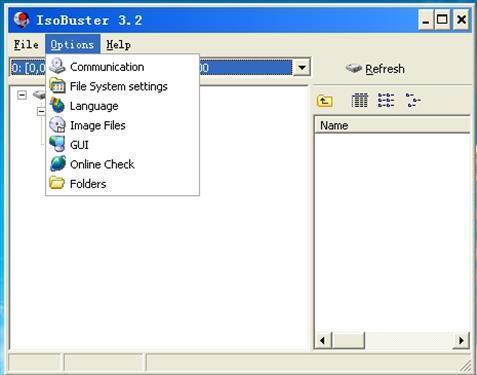Switch to details grid view icon
This screenshot has width=477, height=375.
point(360,100)
